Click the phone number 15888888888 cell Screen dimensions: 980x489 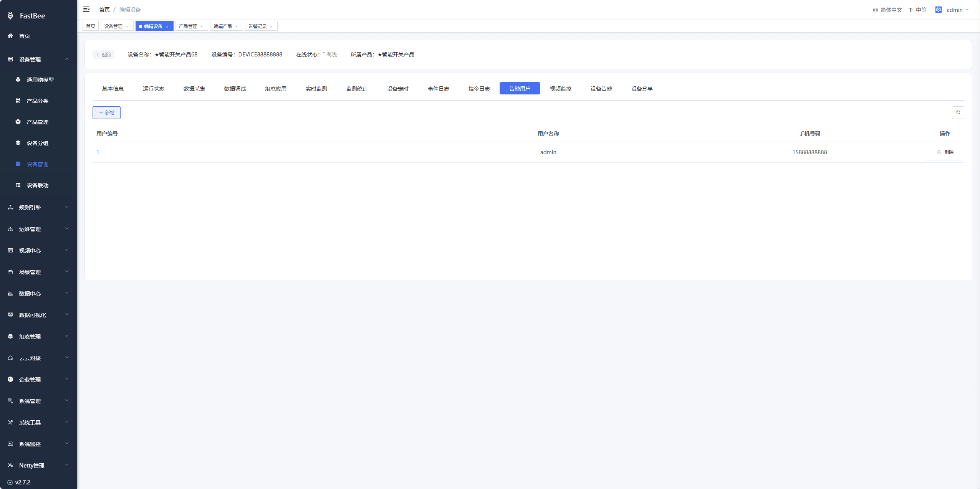809,152
